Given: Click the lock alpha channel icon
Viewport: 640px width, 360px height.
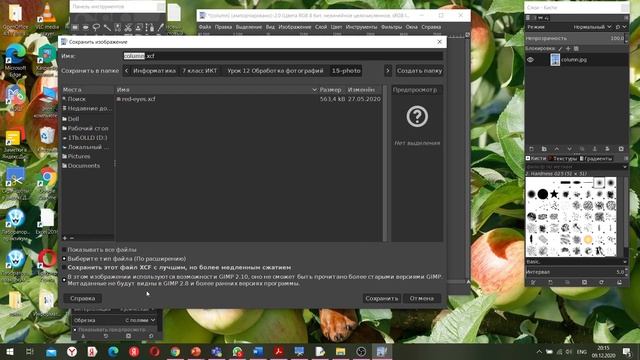Looking at the screenshot, I should tap(576, 49).
